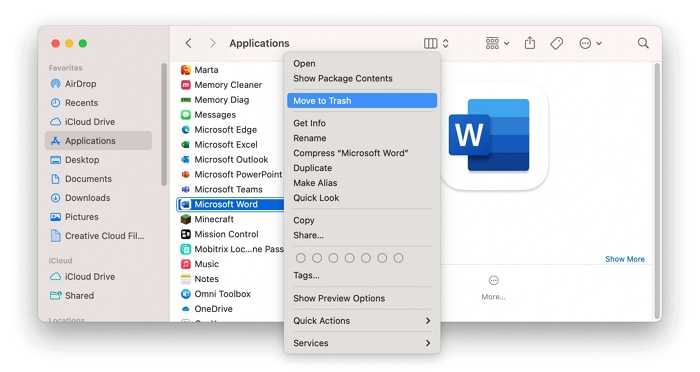Select the Notes app
Image resolution: width=700 pixels, height=372 pixels.
(200, 279)
